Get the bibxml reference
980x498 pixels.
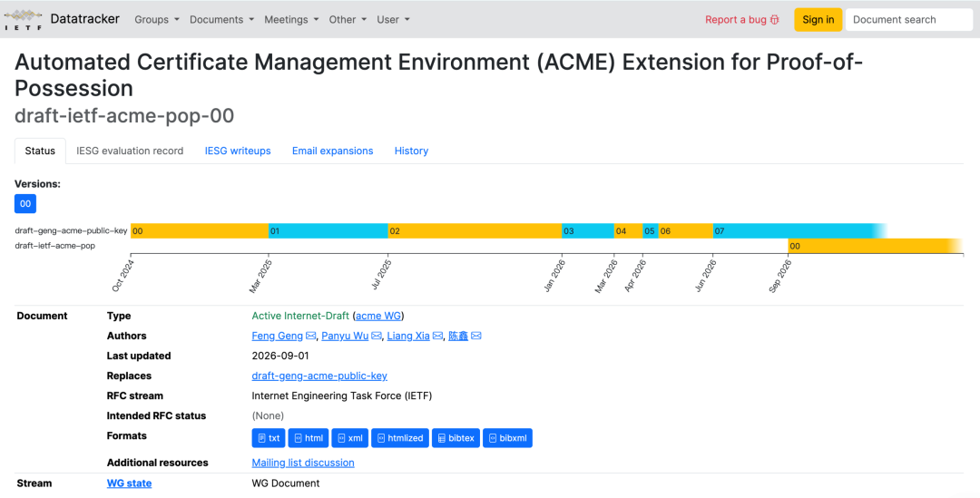coord(507,438)
